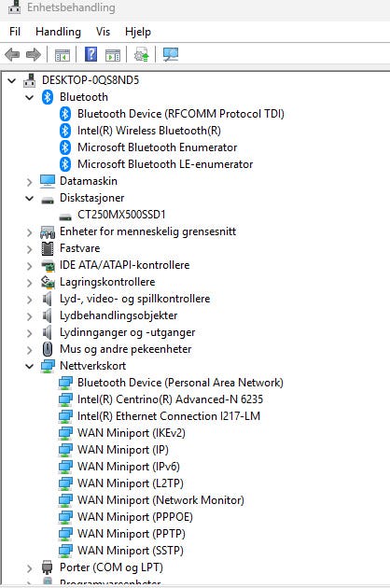Click the action pane toolbar icon

(113, 55)
